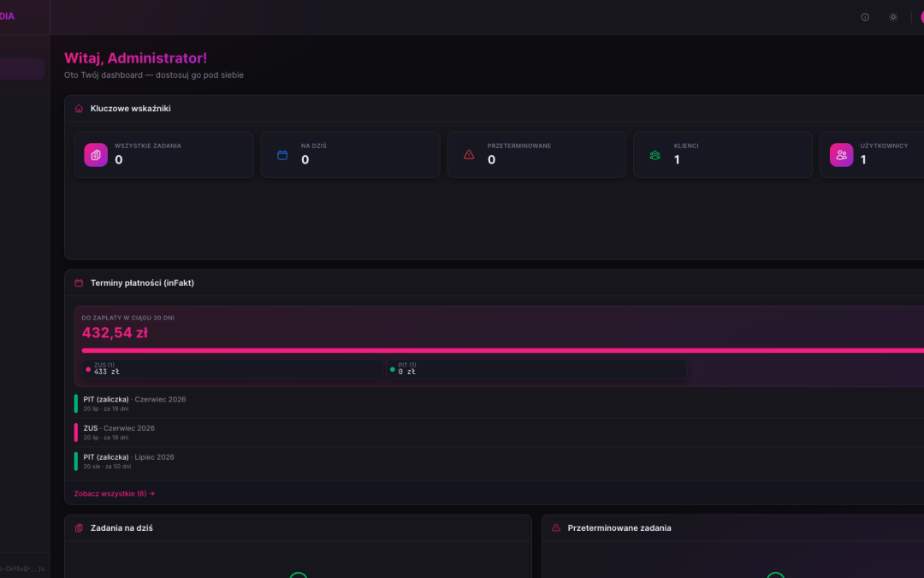Click the Klienci group icon
This screenshot has width=924, height=578.
point(655,155)
